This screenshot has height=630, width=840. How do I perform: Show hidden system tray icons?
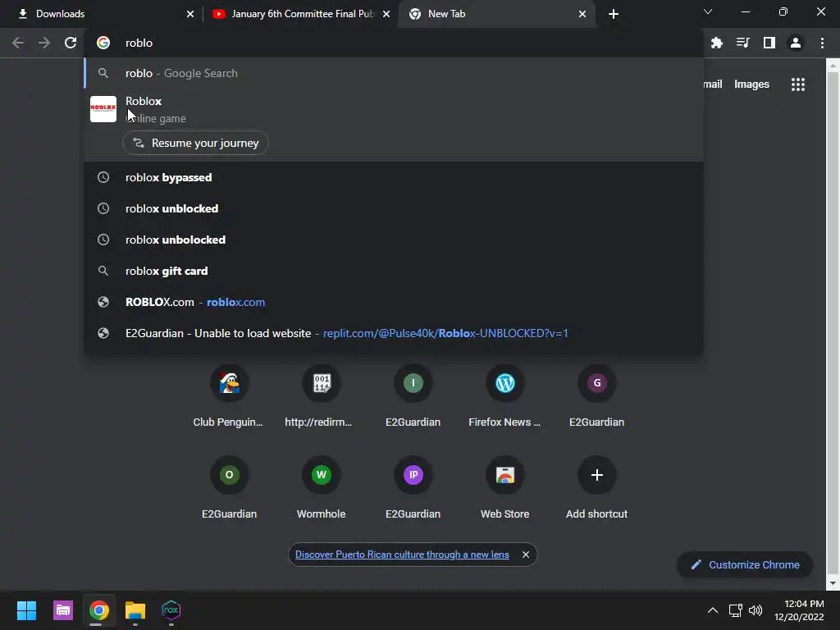(713, 610)
